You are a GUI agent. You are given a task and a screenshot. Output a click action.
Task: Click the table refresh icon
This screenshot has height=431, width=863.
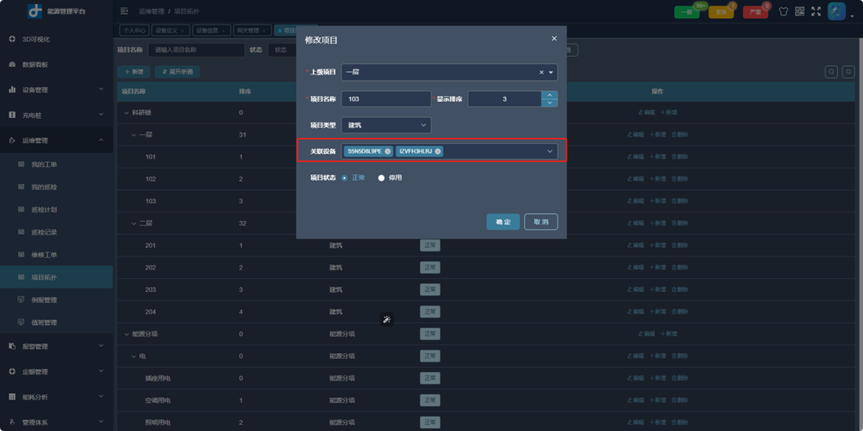pos(848,72)
